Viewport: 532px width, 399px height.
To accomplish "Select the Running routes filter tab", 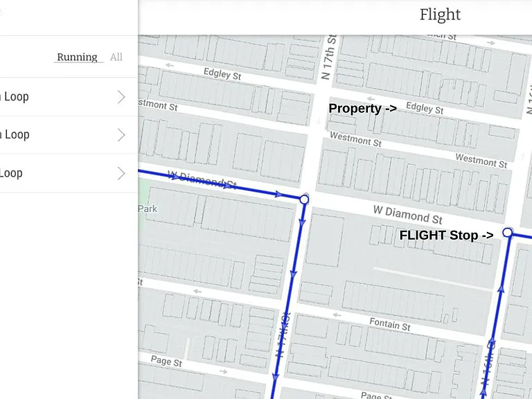I will pos(78,57).
